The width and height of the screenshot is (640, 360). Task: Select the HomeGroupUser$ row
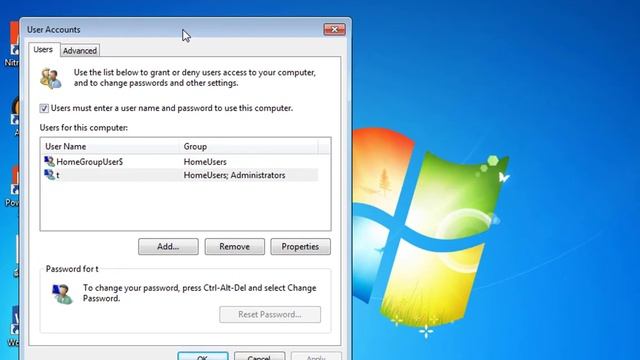point(180,162)
